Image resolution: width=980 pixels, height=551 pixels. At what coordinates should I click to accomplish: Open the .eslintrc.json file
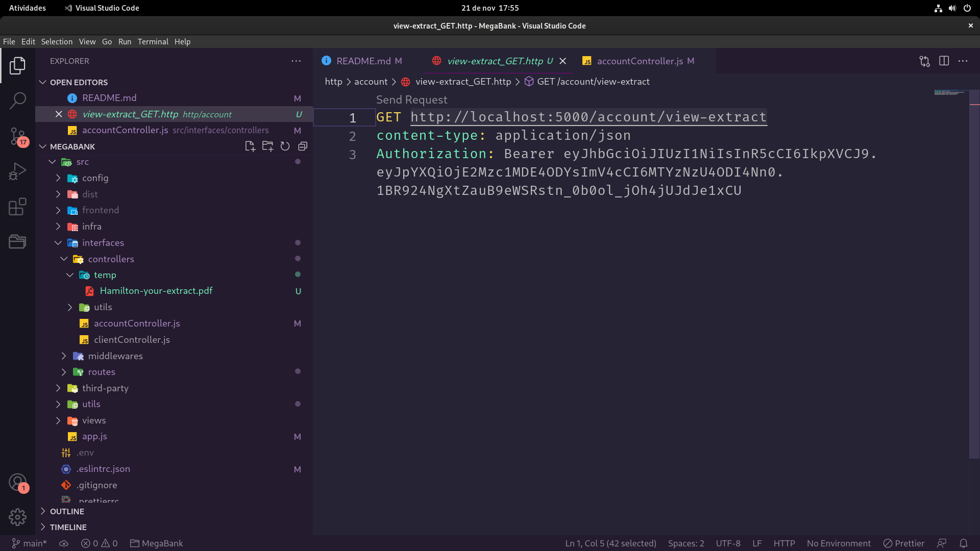point(103,469)
